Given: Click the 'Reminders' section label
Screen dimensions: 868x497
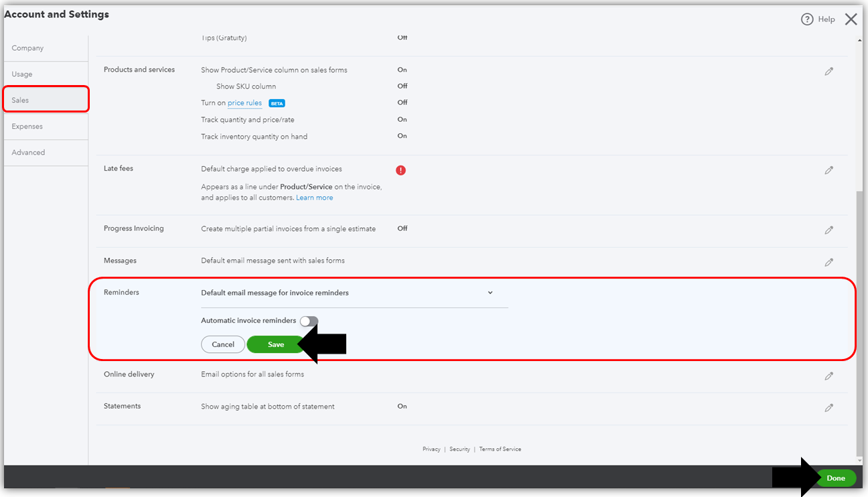Looking at the screenshot, I should pos(121,293).
